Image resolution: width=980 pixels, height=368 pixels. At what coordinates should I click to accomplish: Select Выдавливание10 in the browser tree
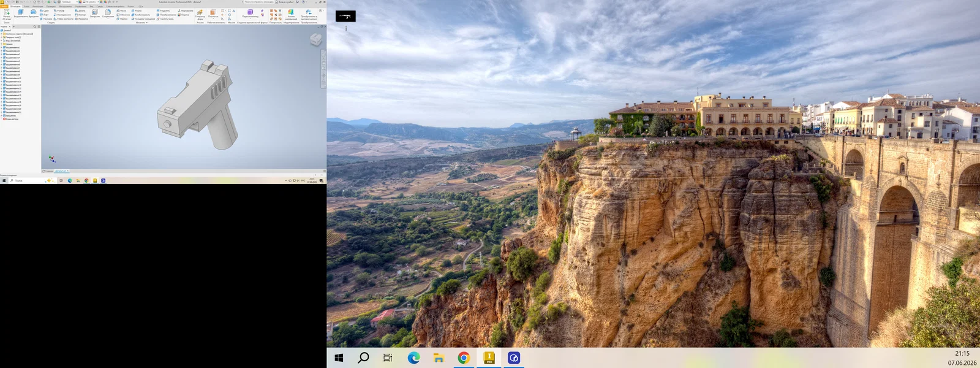click(x=13, y=78)
